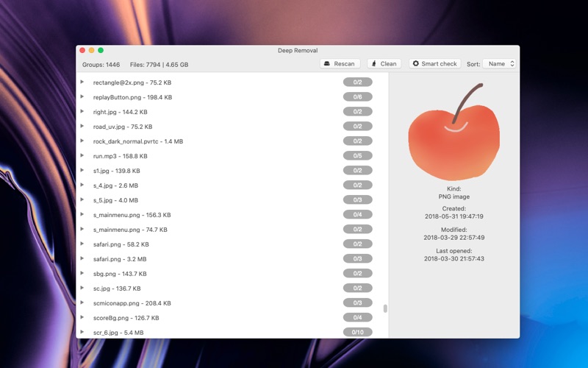This screenshot has height=368, width=588.
Task: Run Smart check
Action: 434,64
